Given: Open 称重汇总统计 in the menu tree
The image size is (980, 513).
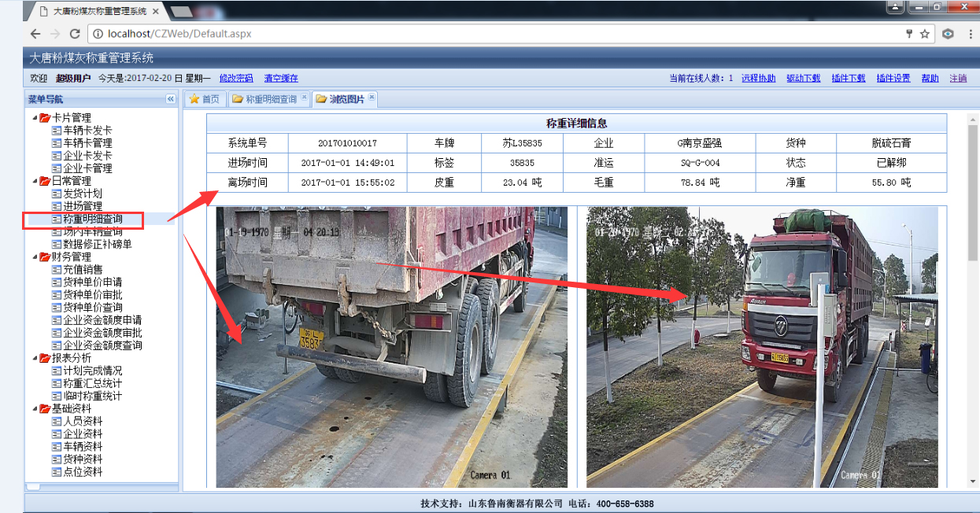Looking at the screenshot, I should [x=93, y=383].
